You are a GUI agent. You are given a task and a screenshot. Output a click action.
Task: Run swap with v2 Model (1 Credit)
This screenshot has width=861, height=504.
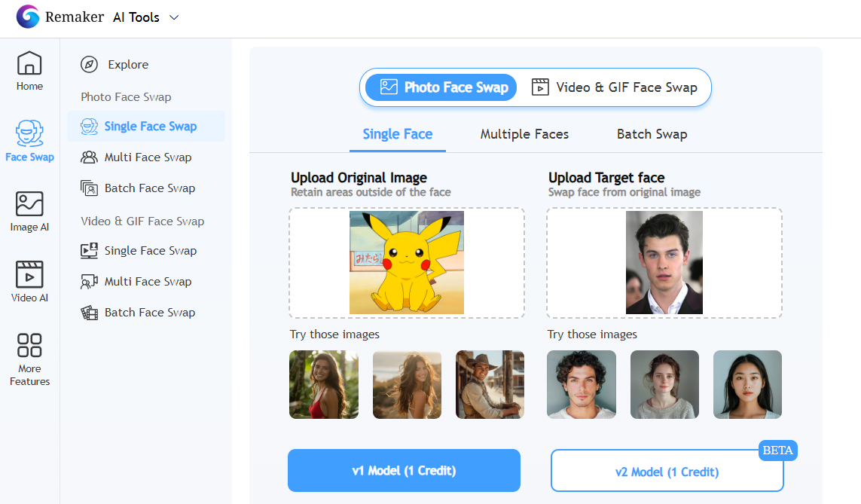tap(667, 471)
